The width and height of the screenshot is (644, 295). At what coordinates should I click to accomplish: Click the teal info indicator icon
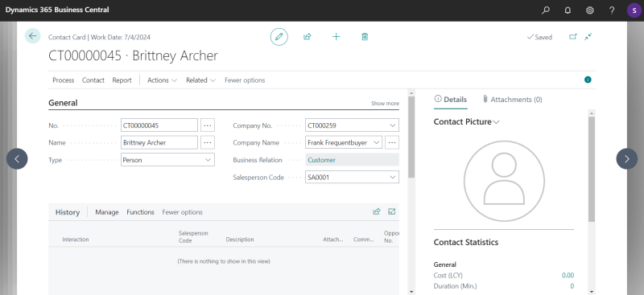coord(588,80)
